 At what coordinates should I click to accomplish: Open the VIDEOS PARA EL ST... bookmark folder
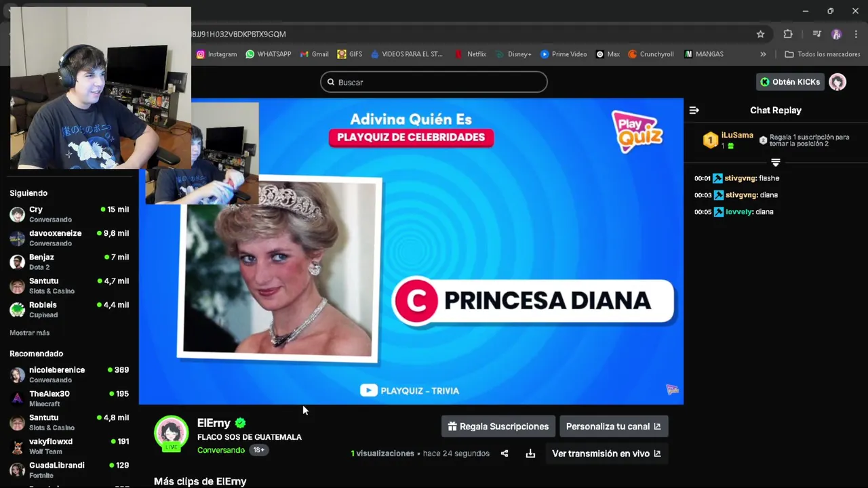(406, 54)
